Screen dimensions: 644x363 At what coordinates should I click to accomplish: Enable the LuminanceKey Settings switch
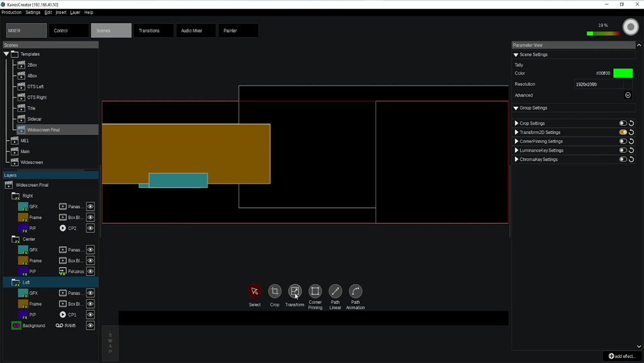click(x=623, y=151)
